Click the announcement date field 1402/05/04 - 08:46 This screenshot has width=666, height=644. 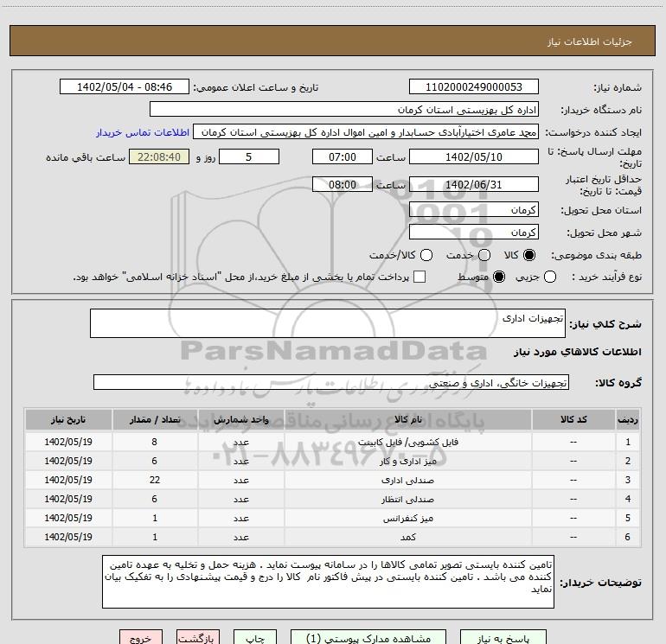point(125,87)
